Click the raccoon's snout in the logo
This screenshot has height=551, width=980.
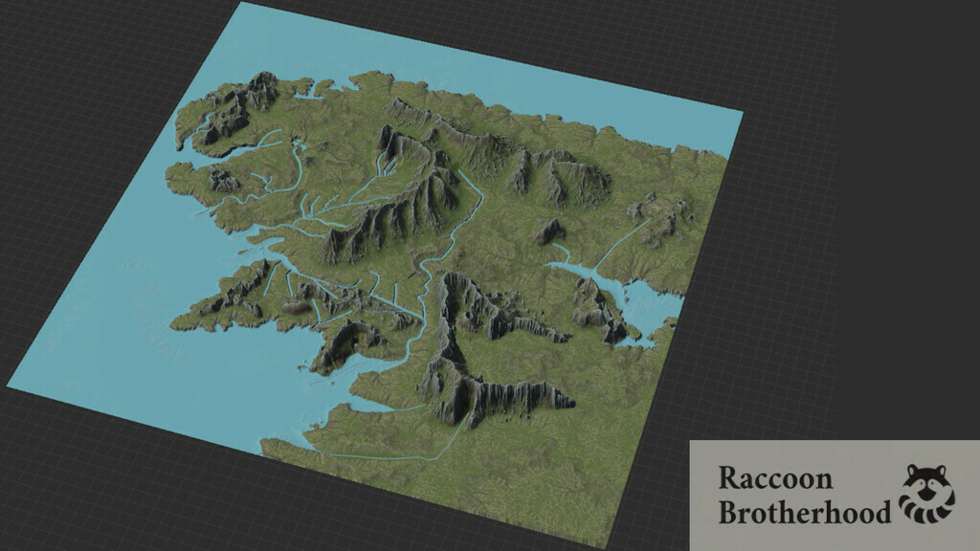coord(926,492)
